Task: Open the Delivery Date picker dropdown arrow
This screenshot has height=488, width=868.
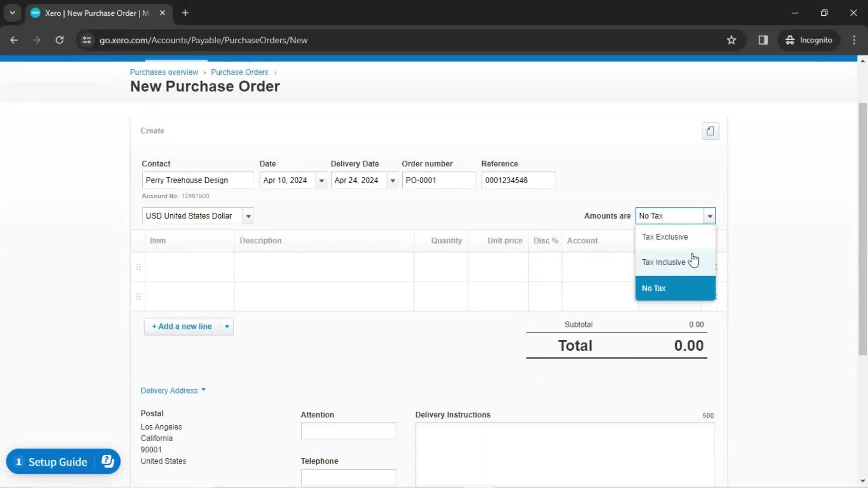Action: (x=393, y=181)
